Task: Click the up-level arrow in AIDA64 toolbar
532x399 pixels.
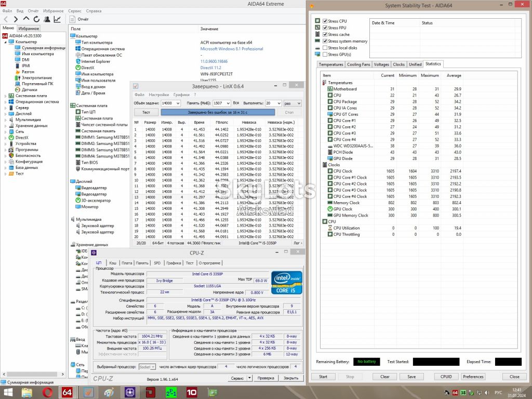Action: [x=26, y=19]
